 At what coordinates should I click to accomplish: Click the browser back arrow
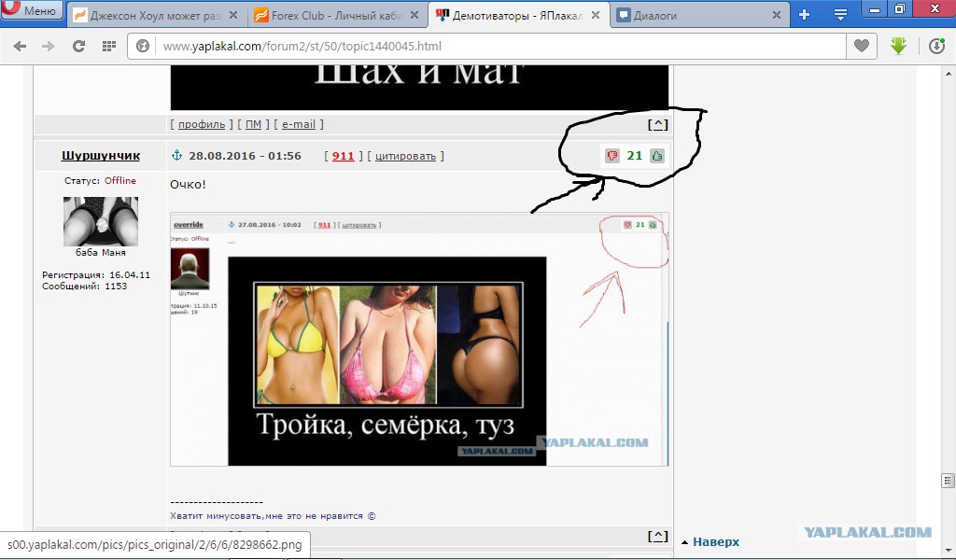click(20, 46)
